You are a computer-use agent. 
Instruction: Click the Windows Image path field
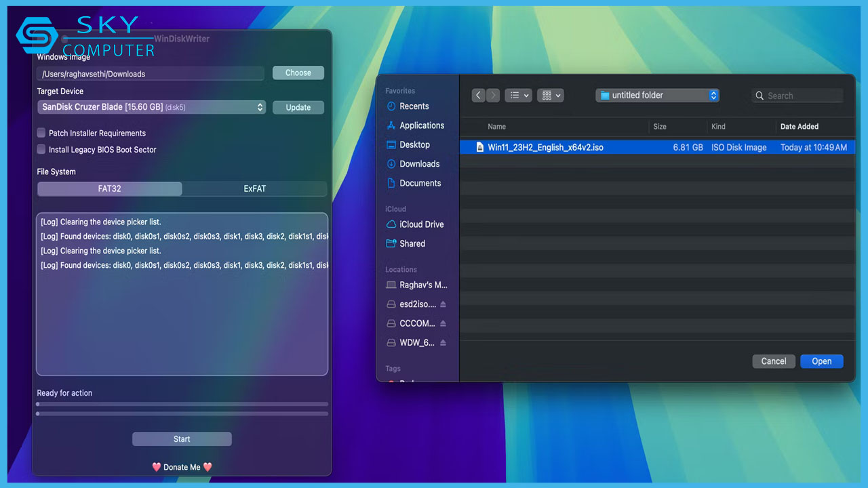point(151,73)
